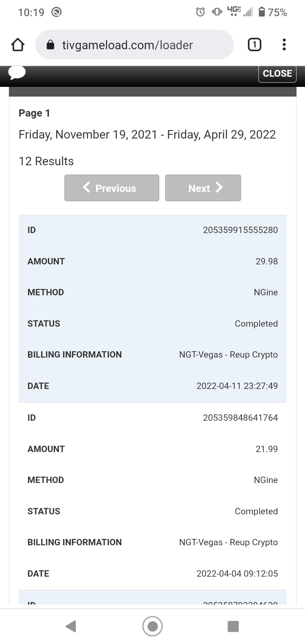Tap the browser home icon
The image size is (305, 644).
click(17, 45)
